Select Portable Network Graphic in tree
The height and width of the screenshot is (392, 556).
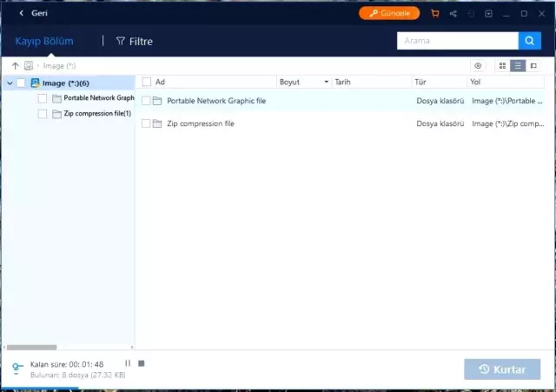click(x=98, y=98)
